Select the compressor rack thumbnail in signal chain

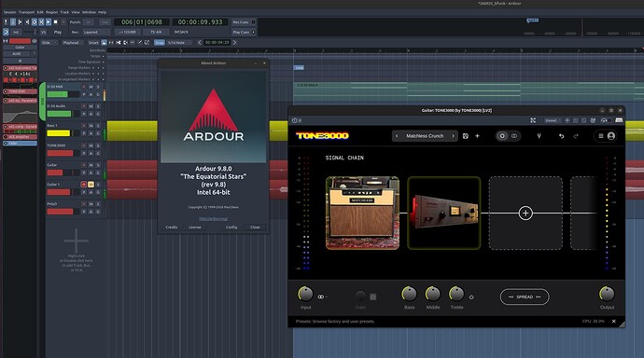click(443, 213)
